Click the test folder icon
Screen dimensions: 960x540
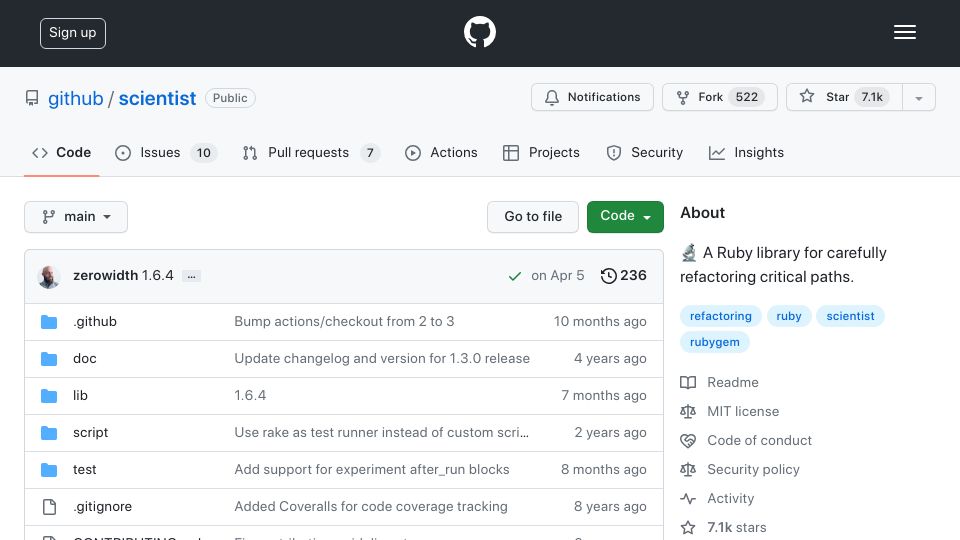pyautogui.click(x=49, y=470)
